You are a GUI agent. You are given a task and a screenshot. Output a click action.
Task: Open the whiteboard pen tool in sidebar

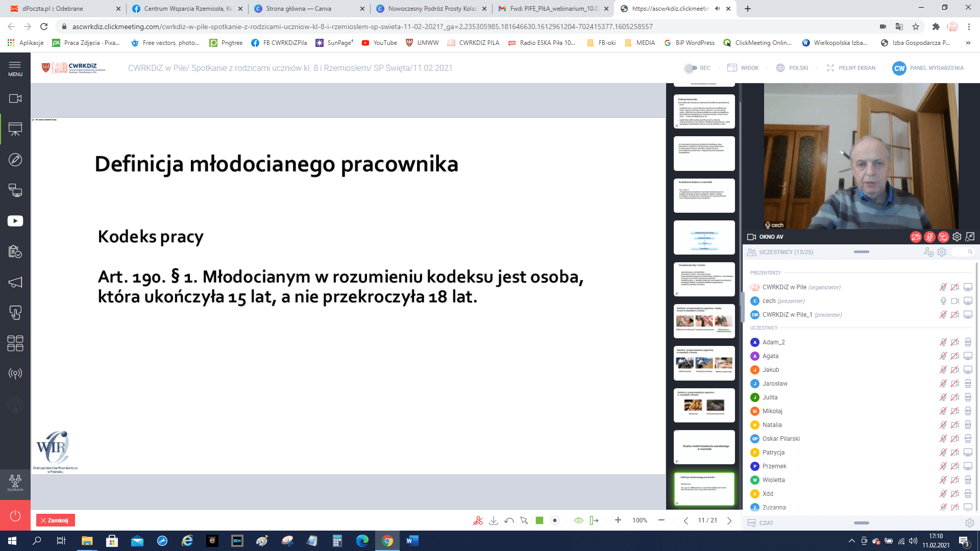coord(15,160)
